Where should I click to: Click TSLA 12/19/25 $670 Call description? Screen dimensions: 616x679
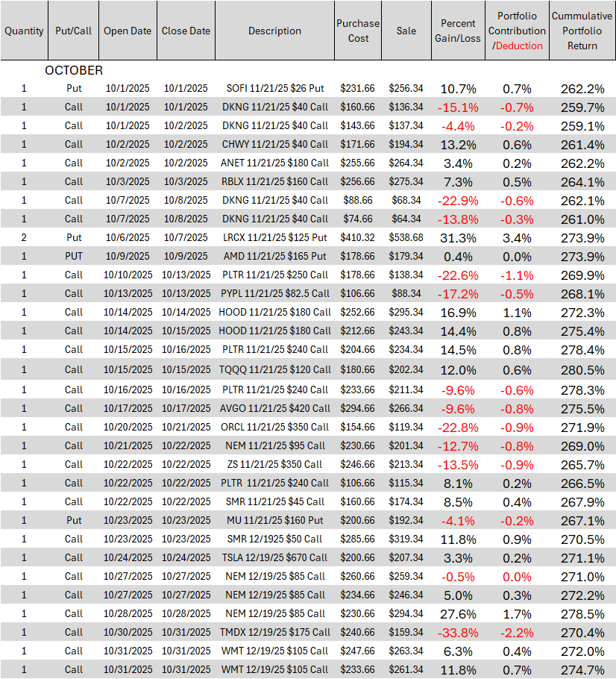(275, 557)
